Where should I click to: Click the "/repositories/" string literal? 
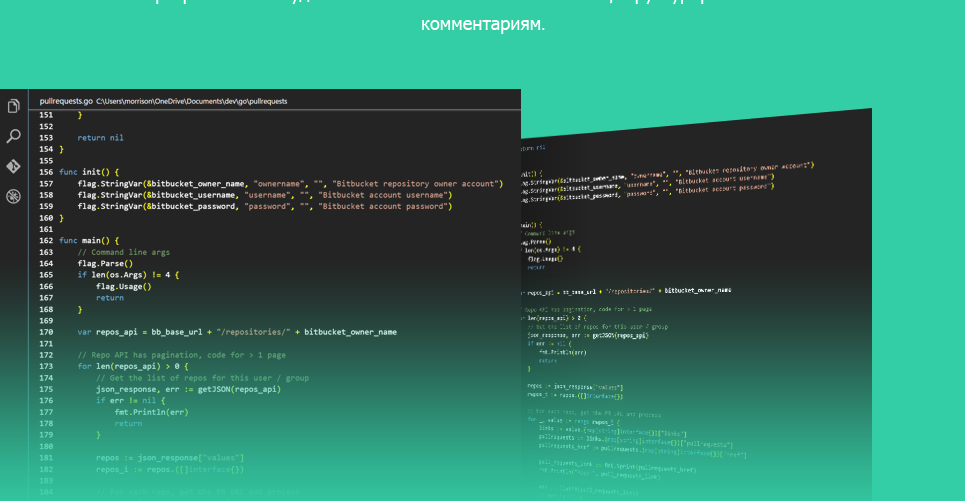click(x=253, y=332)
